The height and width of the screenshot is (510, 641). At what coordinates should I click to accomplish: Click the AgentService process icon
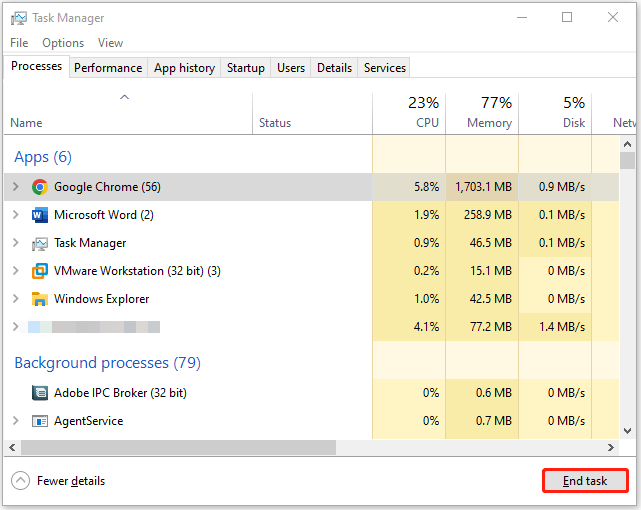(x=40, y=421)
